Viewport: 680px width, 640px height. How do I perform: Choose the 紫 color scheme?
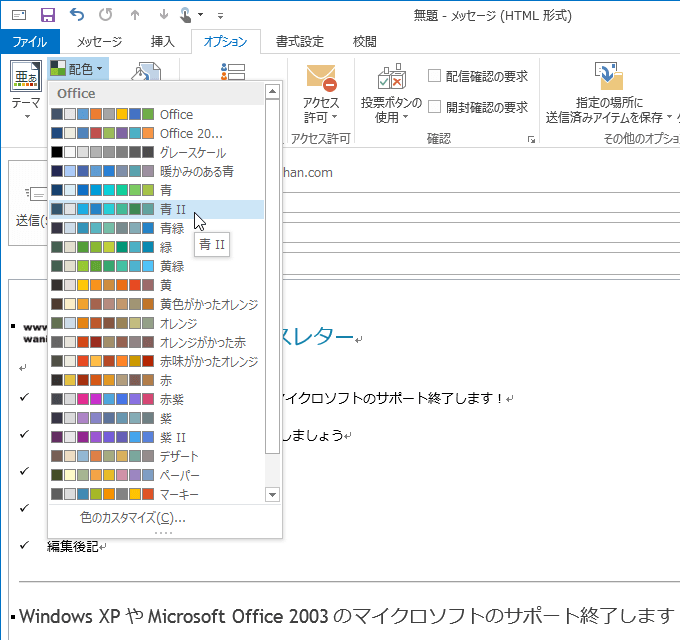click(157, 418)
